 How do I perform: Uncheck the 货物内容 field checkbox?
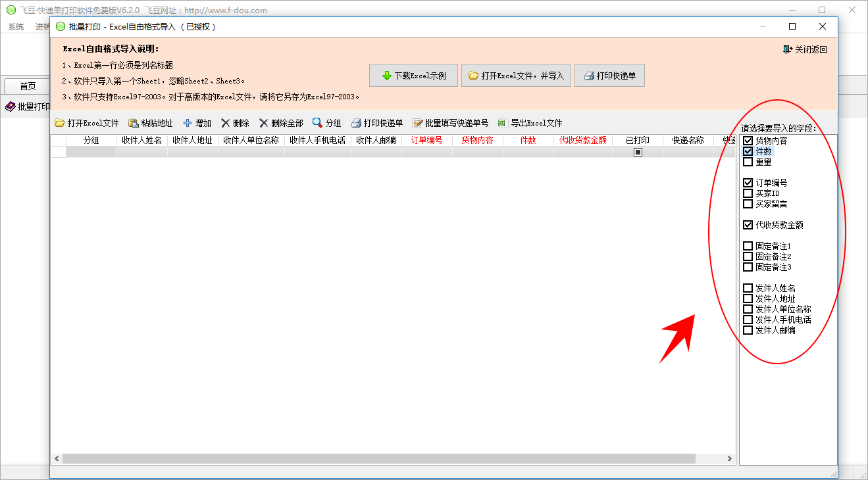pos(748,141)
